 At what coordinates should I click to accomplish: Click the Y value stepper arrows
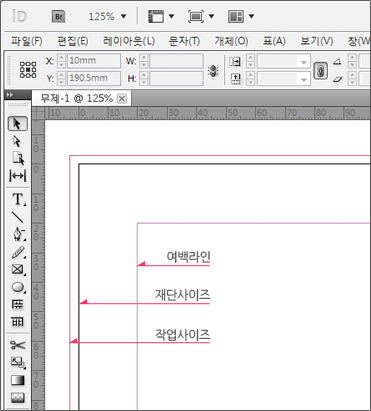(61, 78)
